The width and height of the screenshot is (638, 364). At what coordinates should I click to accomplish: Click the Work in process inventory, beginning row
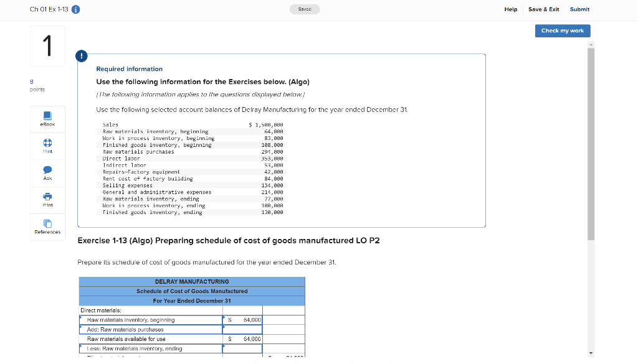[192, 138]
